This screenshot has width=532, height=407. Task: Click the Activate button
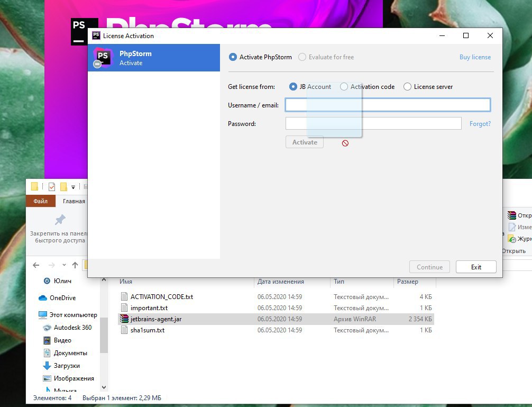[305, 142]
